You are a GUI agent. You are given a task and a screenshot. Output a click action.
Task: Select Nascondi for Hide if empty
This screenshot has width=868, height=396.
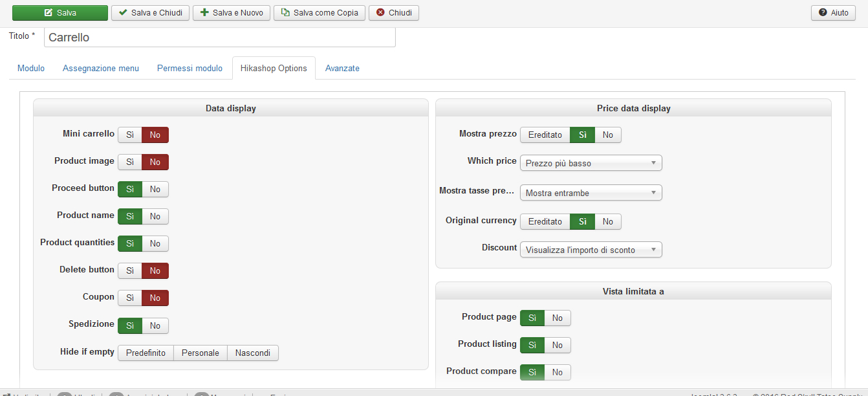click(253, 353)
